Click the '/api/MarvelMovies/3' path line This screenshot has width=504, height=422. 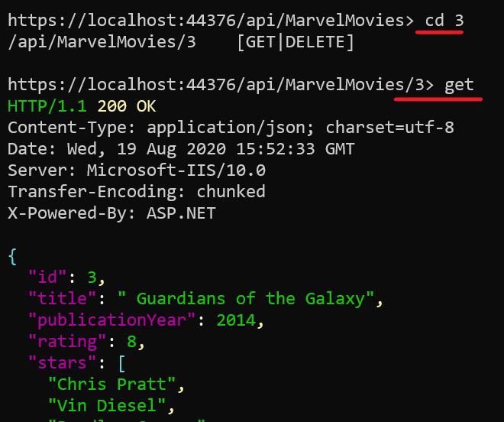coord(102,43)
